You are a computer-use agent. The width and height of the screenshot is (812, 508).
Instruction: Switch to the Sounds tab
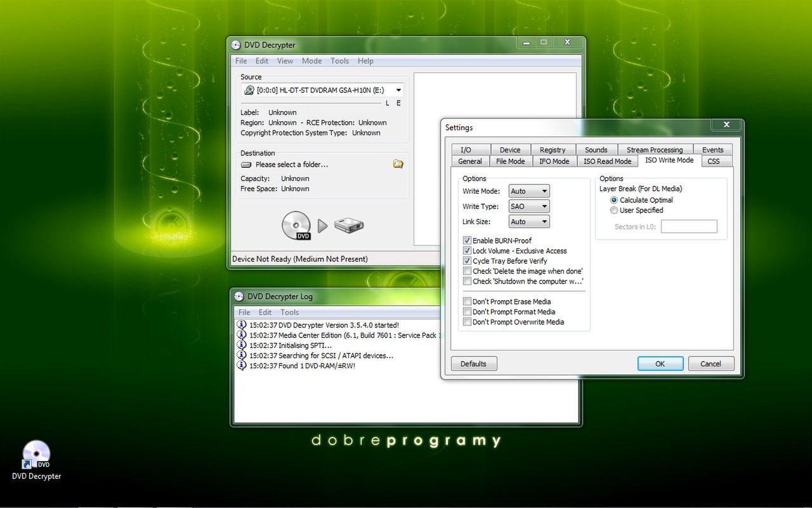click(x=596, y=150)
